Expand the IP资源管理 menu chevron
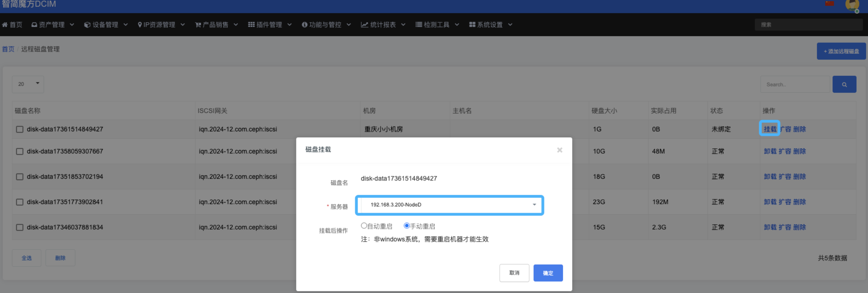This screenshot has height=293, width=868. click(183, 25)
